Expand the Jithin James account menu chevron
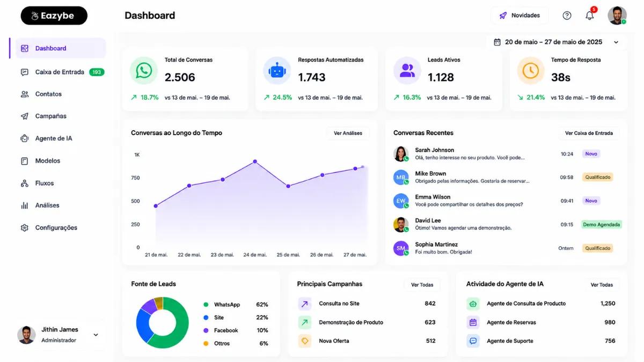 click(x=96, y=335)
